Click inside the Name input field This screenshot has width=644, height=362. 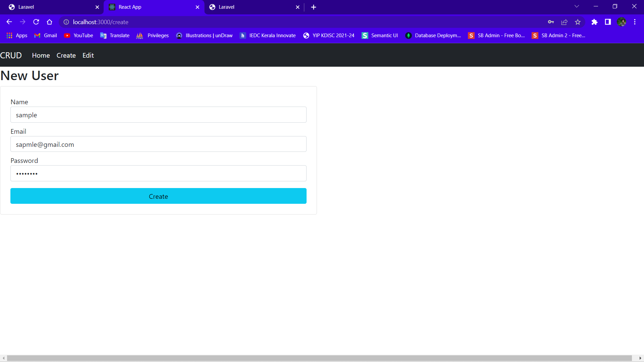coord(158,115)
